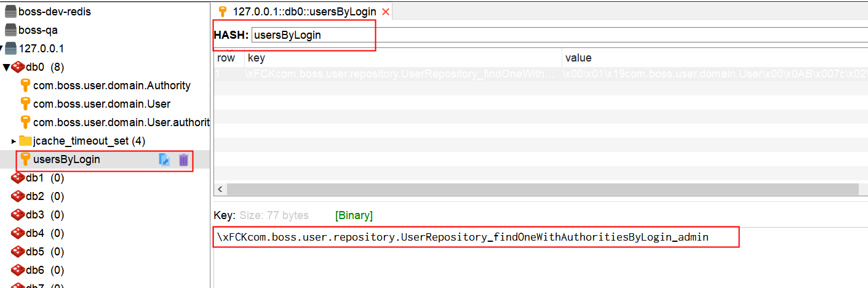Image resolution: width=868 pixels, height=288 pixels.
Task: Open the db4 (0) database
Action: click(45, 233)
